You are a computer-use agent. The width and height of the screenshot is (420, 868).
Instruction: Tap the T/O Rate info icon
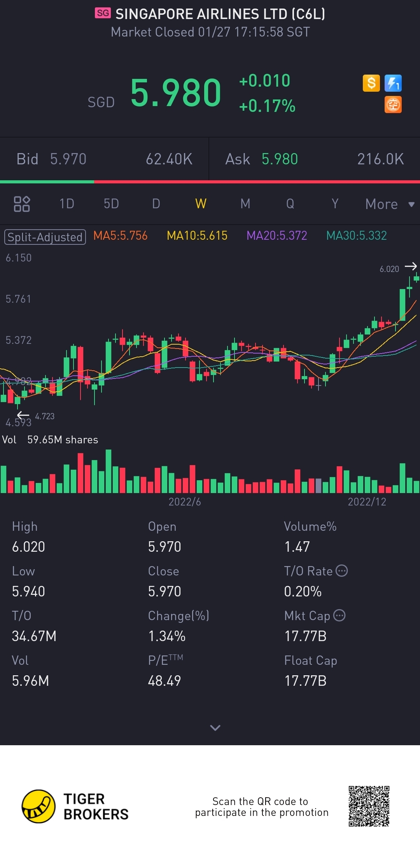click(x=341, y=571)
